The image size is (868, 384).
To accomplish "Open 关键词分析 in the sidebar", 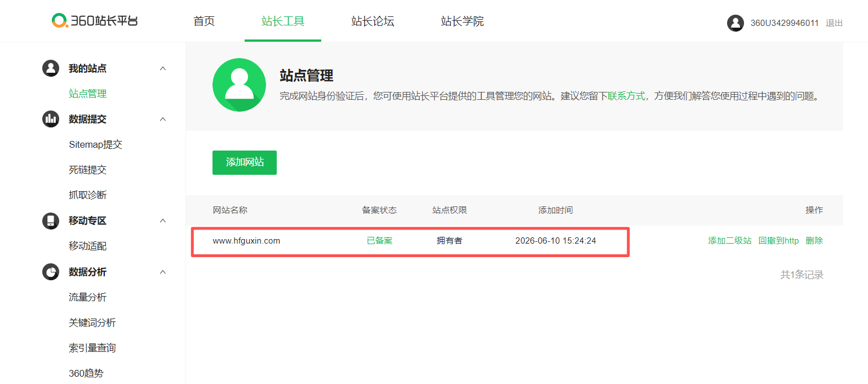I will coord(92,323).
